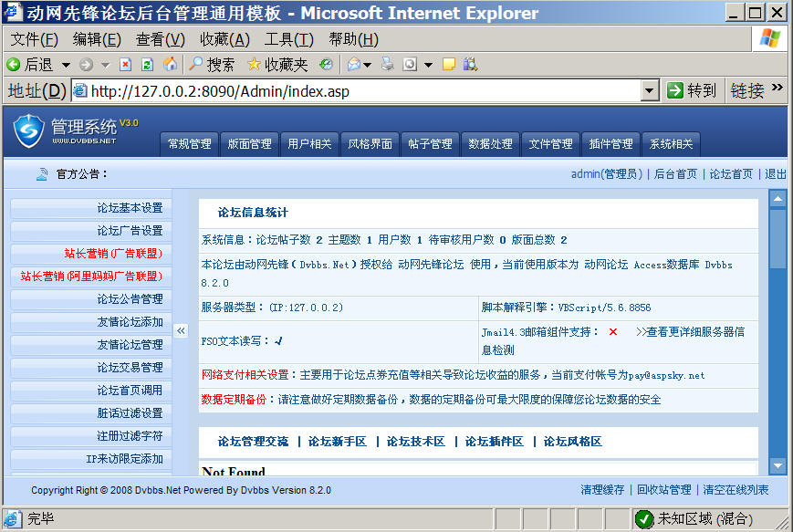Viewport: 793px width, 532px height.
Task: Visit the 论坛管理交流 link
Action: 253,442
